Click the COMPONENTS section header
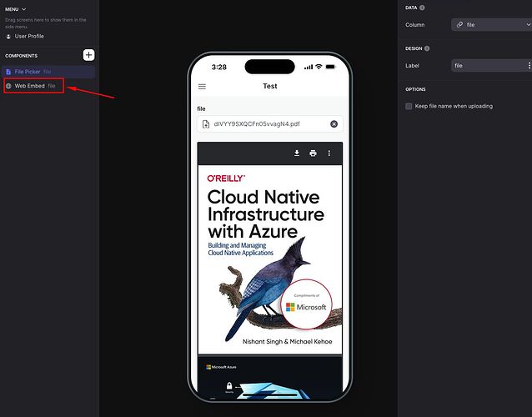The height and width of the screenshot is (417, 532). click(22, 56)
